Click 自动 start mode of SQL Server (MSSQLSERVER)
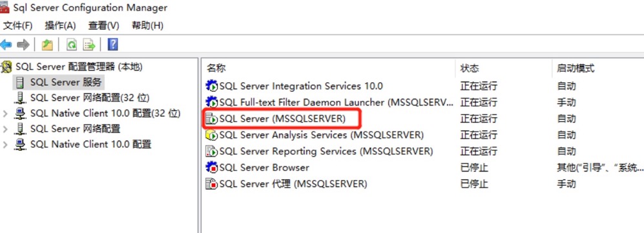This screenshot has width=644, height=233. (x=566, y=118)
